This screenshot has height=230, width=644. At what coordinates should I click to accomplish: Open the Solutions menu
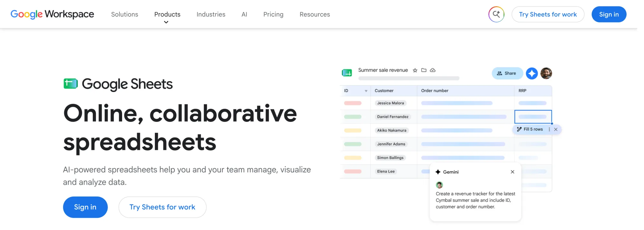[x=125, y=14]
